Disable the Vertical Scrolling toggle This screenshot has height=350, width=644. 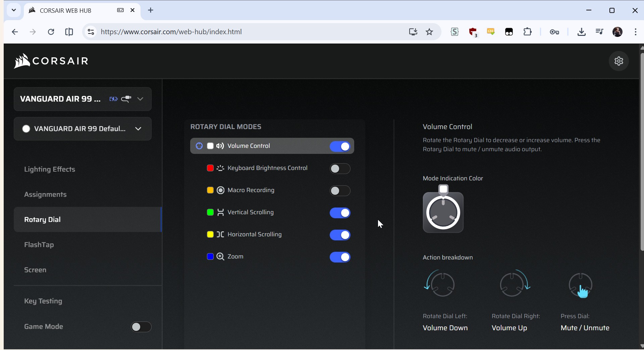click(340, 213)
